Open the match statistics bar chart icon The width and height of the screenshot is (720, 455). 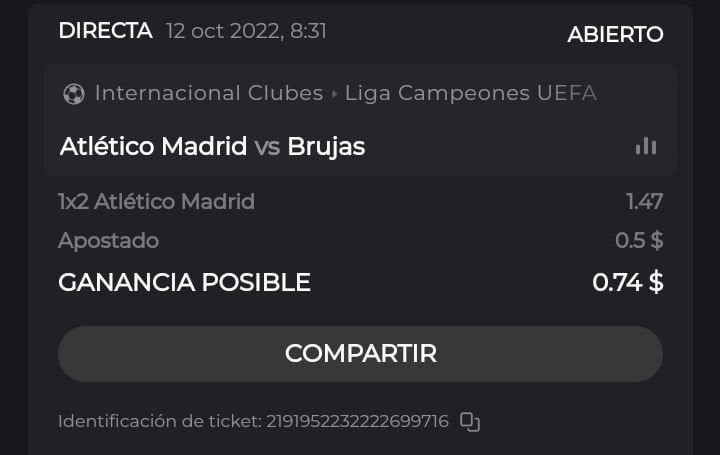coord(646,146)
